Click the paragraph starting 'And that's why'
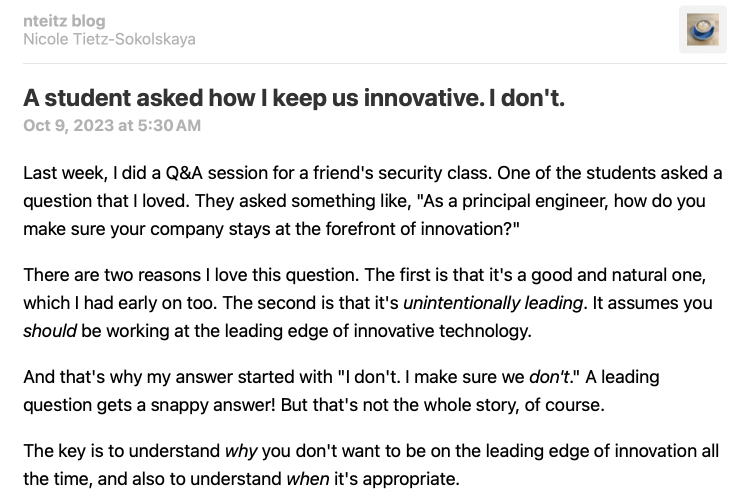 [x=341, y=391]
